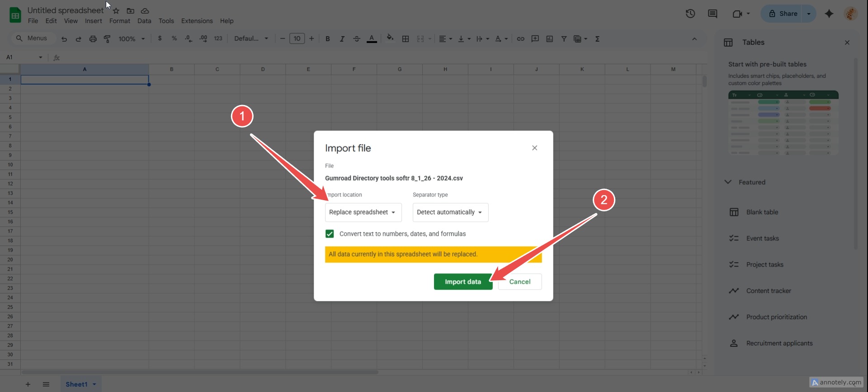This screenshot has width=868, height=392.
Task: Cancel the Import file dialog
Action: 519,282
